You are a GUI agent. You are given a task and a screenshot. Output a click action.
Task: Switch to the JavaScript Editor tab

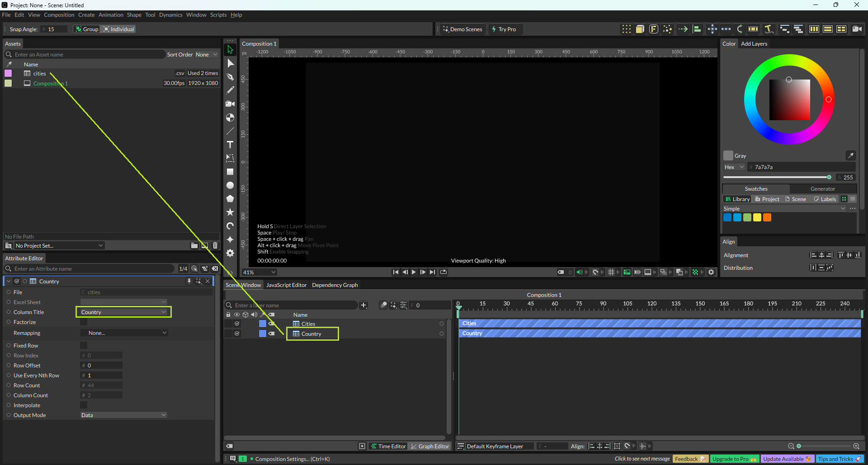[286, 285]
